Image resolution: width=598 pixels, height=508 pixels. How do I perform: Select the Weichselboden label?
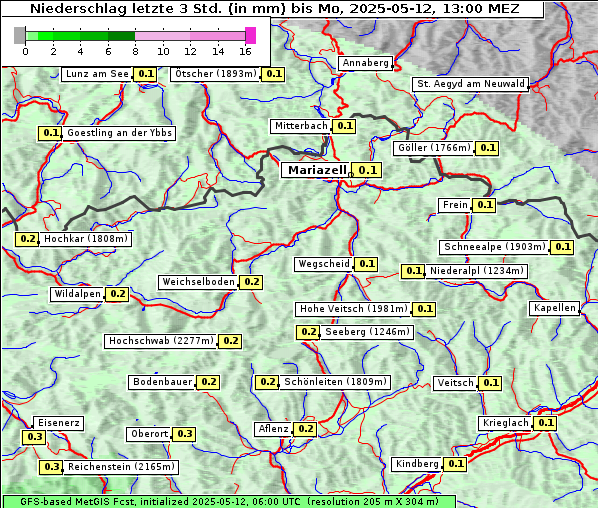click(x=198, y=282)
